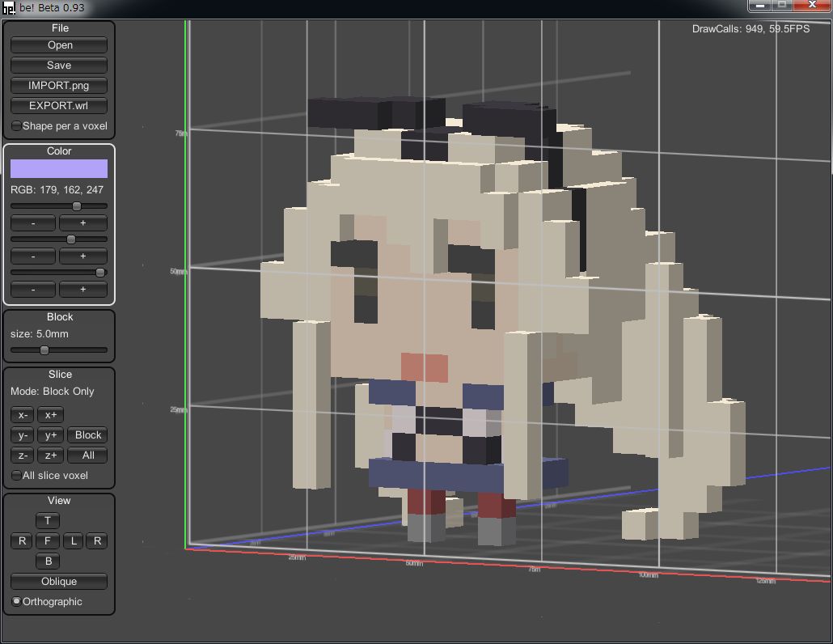Screen dimensions: 833x644
Task: Show the front view using F
Action: [x=48, y=541]
